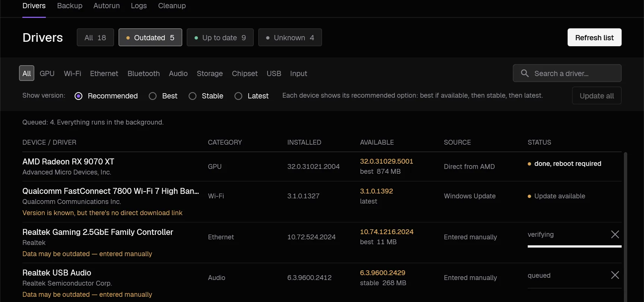Click the Qualcomm FastConnect 7800 device name
644x302 pixels.
[111, 191]
